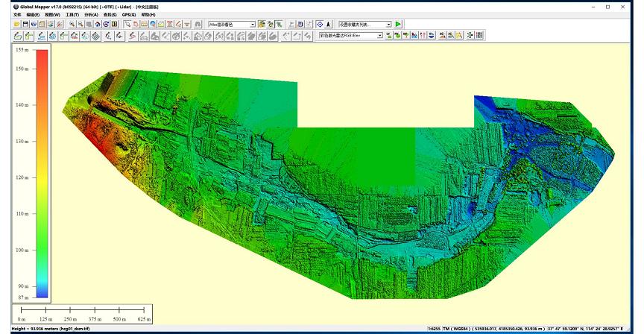Open the 分析(A) menu

[x=90, y=15]
